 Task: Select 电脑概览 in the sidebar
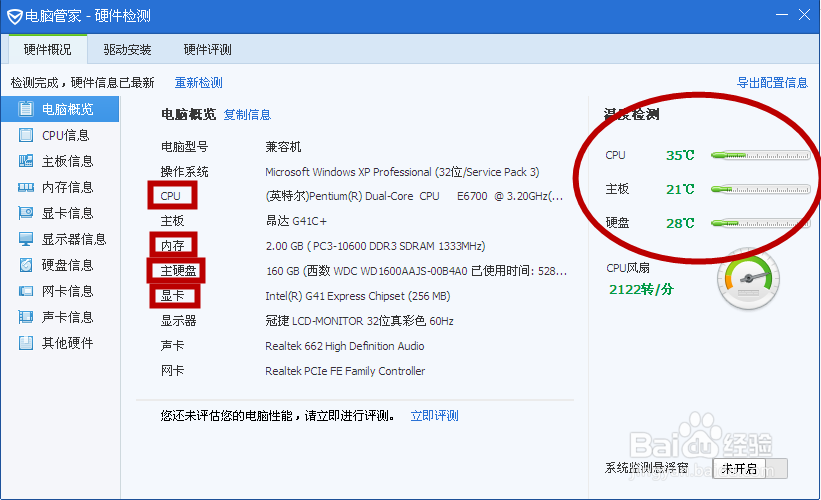point(60,109)
